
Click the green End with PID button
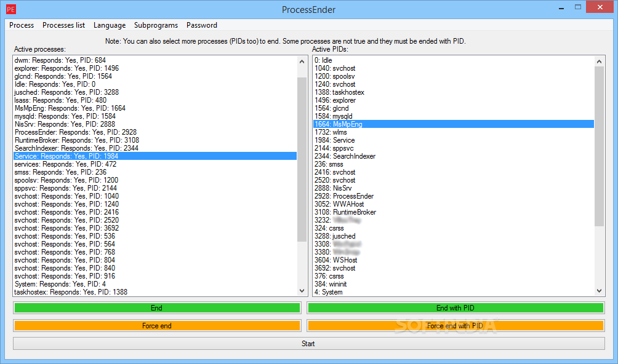click(x=455, y=307)
